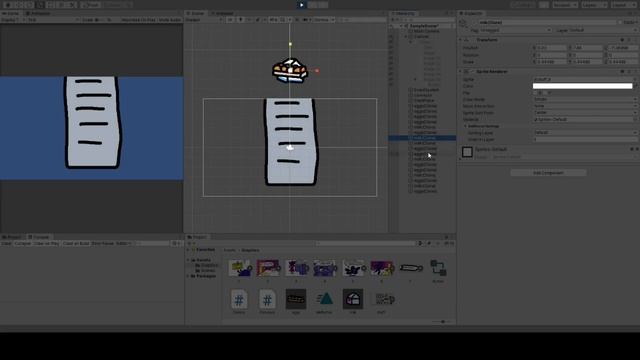Screen dimensions: 640x360
Task: Open the Draw Mode dropdown
Action: click(x=585, y=99)
